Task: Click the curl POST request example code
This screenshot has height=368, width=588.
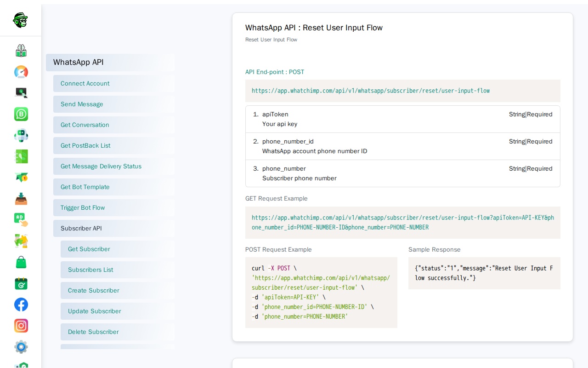Action: pyautogui.click(x=321, y=293)
